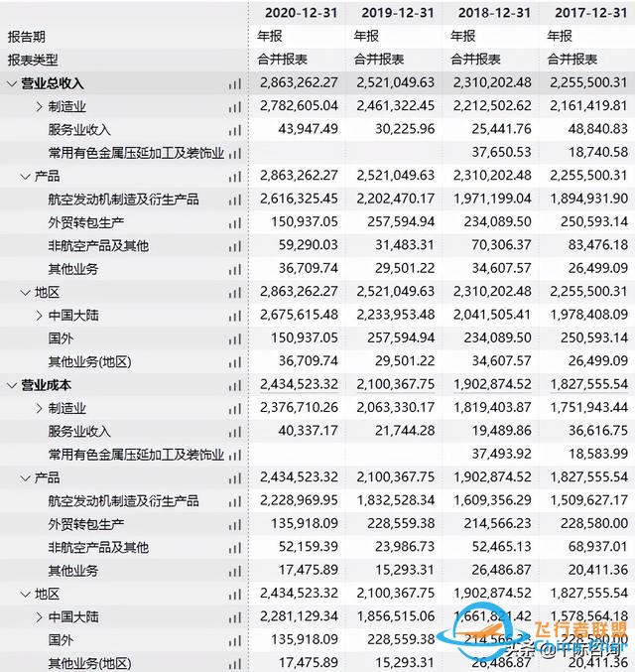Select the 2017-12-31 column header

coord(591,13)
